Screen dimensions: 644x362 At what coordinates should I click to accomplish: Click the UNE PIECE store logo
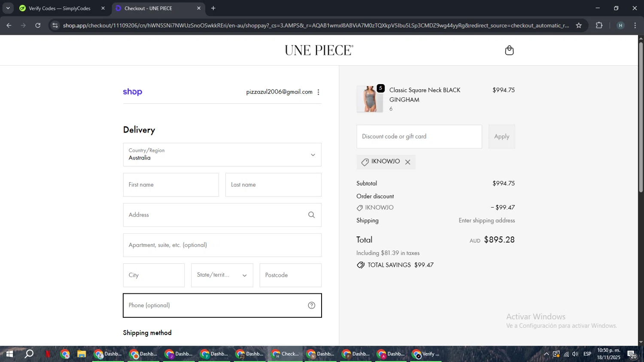coord(319,50)
